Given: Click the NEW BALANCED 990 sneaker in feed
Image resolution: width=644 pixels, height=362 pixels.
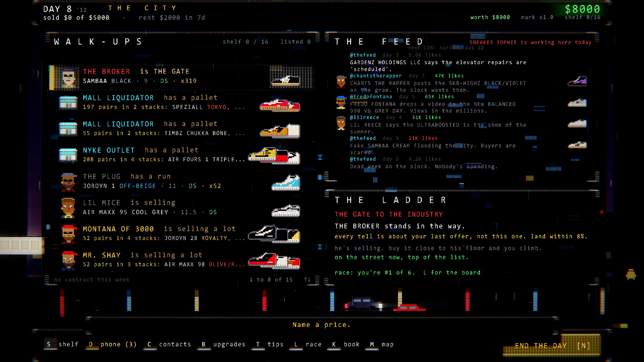Looking at the screenshot, I should point(577,103).
